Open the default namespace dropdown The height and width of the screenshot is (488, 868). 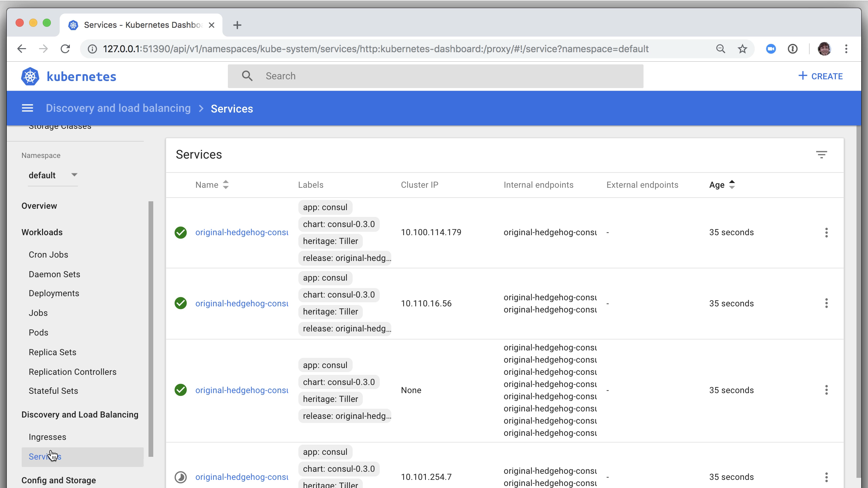point(53,175)
